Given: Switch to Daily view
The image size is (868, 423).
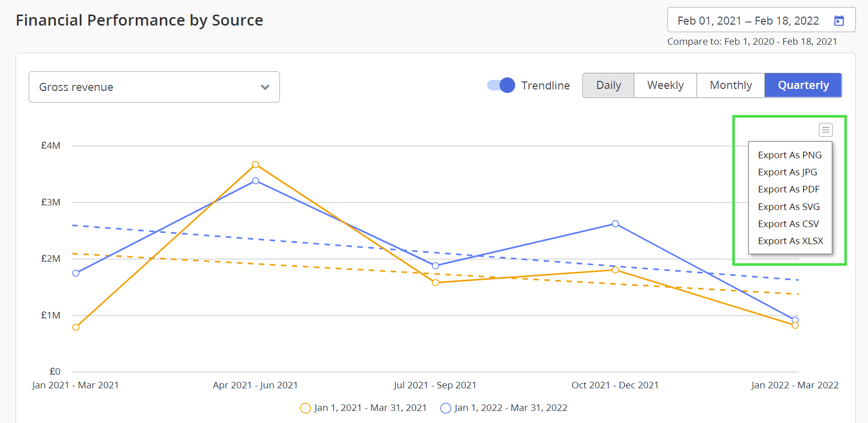Looking at the screenshot, I should [x=608, y=85].
